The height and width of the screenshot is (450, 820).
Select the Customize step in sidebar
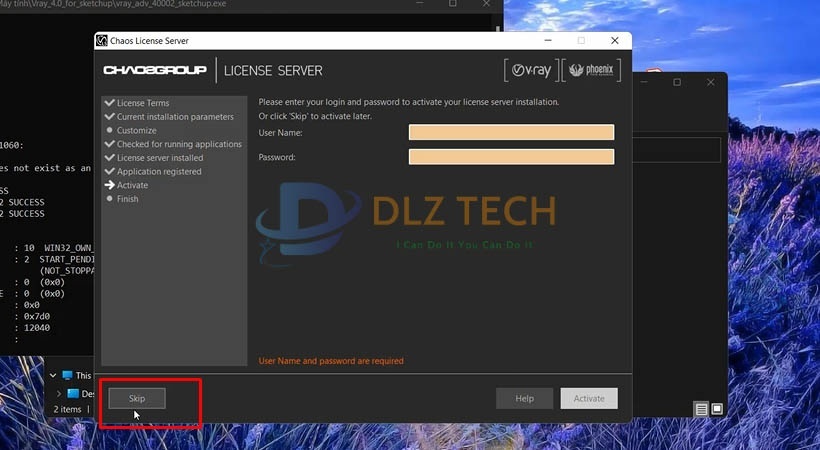point(136,130)
